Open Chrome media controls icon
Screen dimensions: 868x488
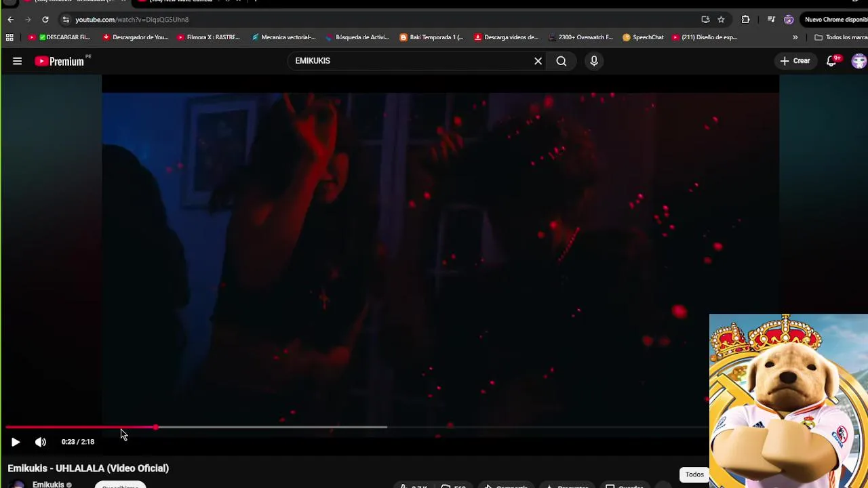771,20
